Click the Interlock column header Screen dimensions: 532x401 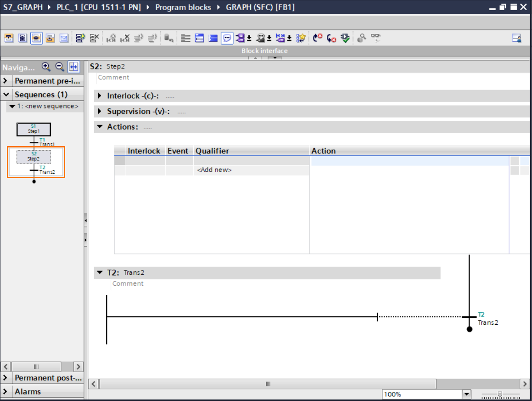[144, 151]
